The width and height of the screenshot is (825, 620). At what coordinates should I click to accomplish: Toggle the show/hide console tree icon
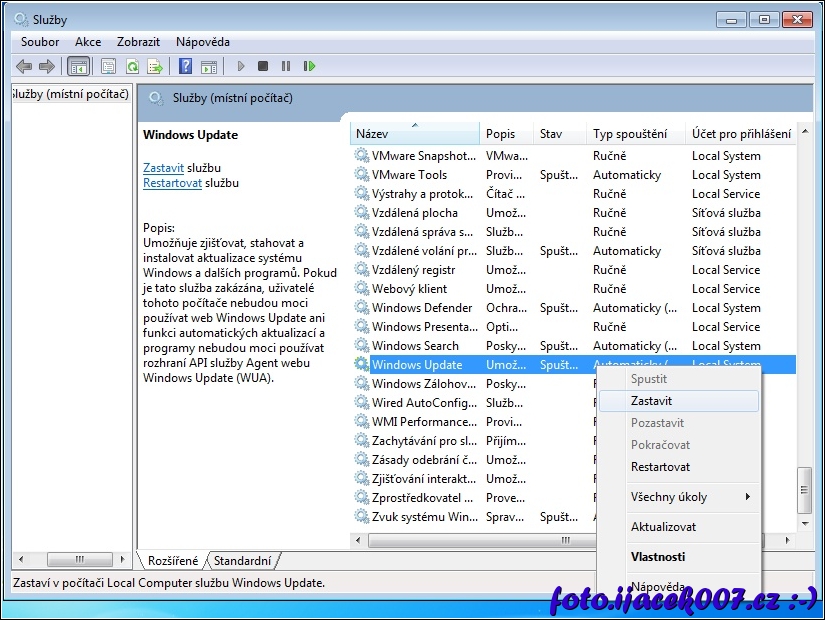point(78,66)
